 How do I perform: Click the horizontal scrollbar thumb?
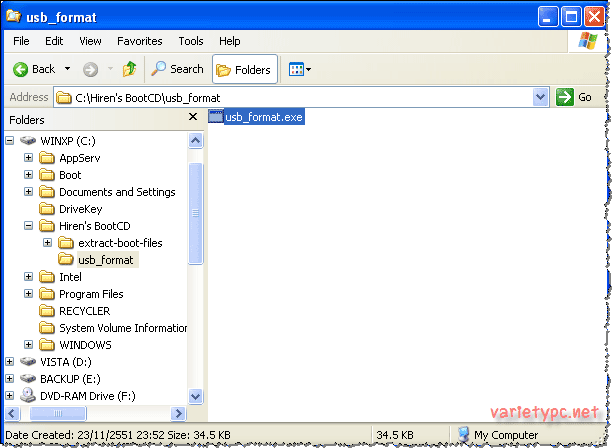(58, 413)
